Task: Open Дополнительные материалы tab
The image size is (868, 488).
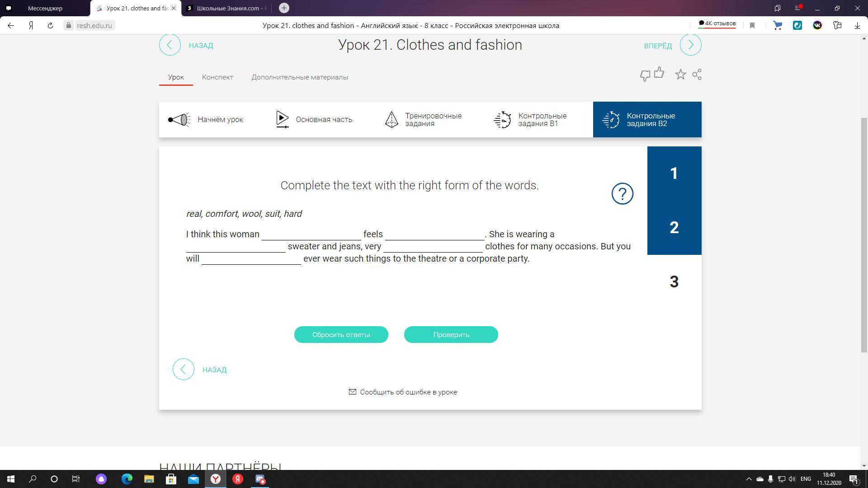Action: pyautogui.click(x=299, y=77)
